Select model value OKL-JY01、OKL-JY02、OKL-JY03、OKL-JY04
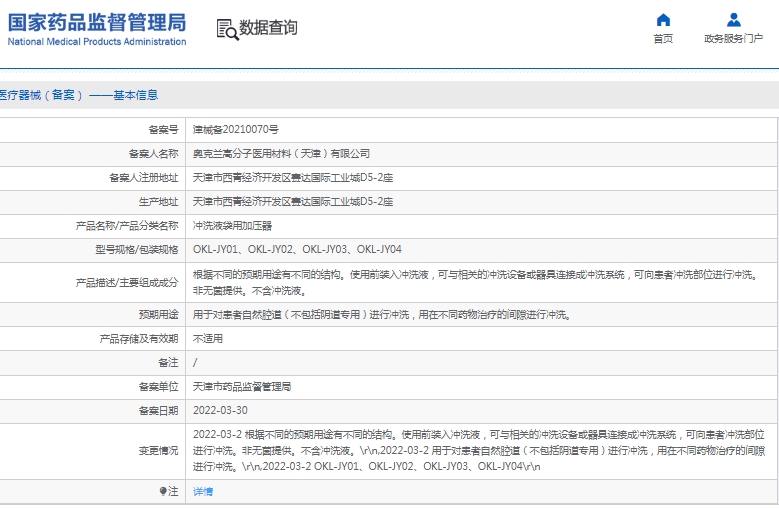The width and height of the screenshot is (779, 508). tap(297, 249)
